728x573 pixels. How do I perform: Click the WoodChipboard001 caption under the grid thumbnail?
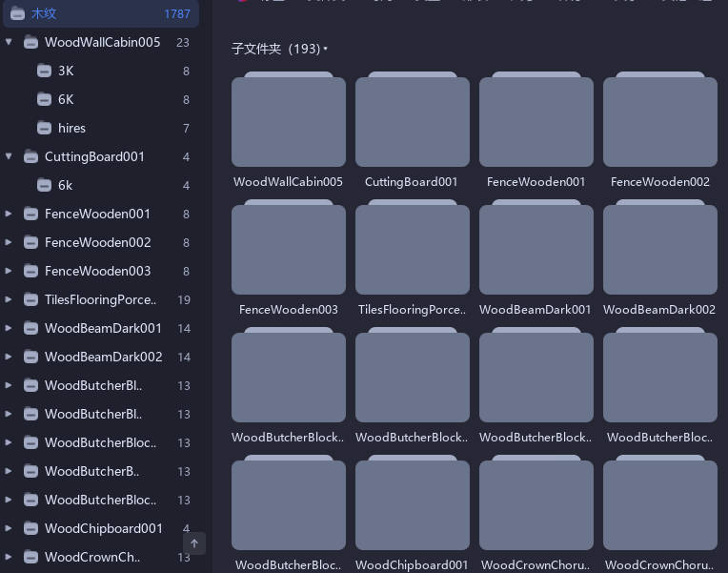pyautogui.click(x=412, y=565)
